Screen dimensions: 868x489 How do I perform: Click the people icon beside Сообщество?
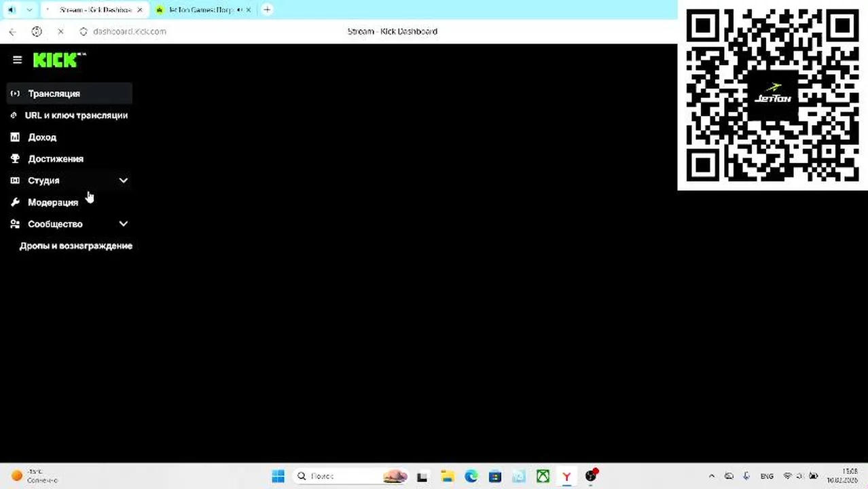pyautogui.click(x=15, y=224)
